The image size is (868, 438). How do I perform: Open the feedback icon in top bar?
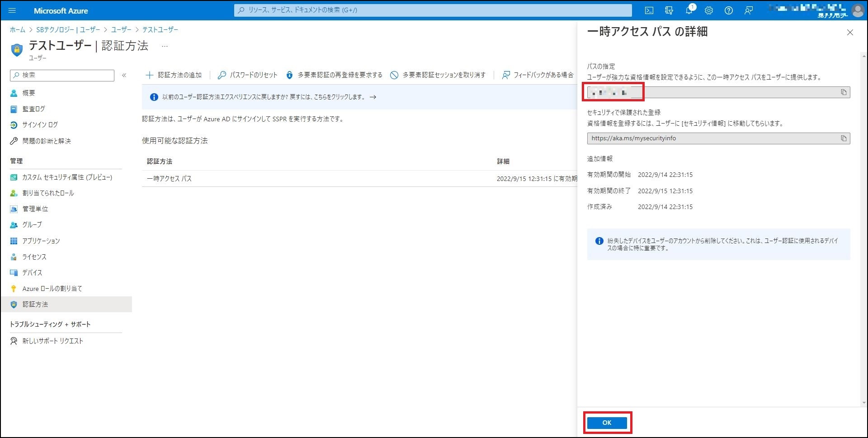pos(749,10)
